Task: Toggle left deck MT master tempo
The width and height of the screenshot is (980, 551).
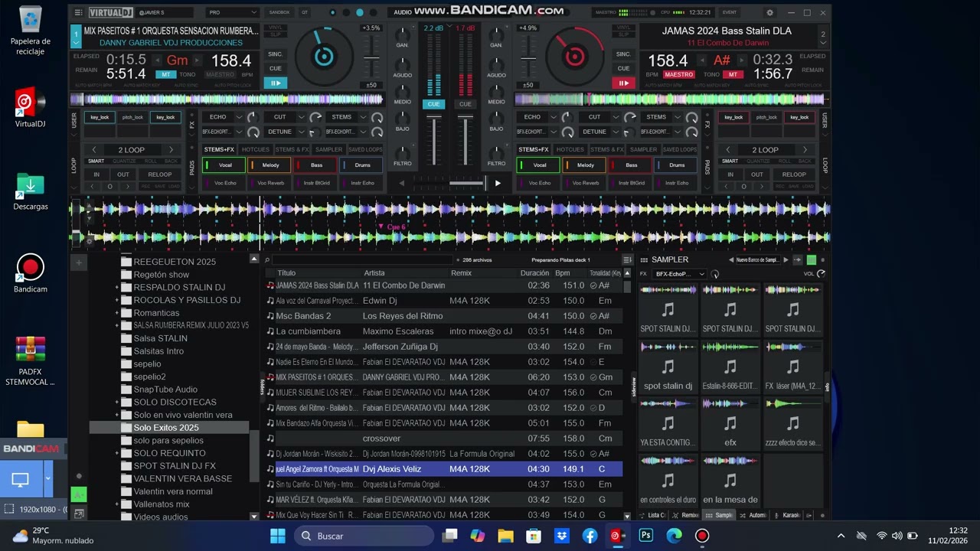Action: [165, 74]
